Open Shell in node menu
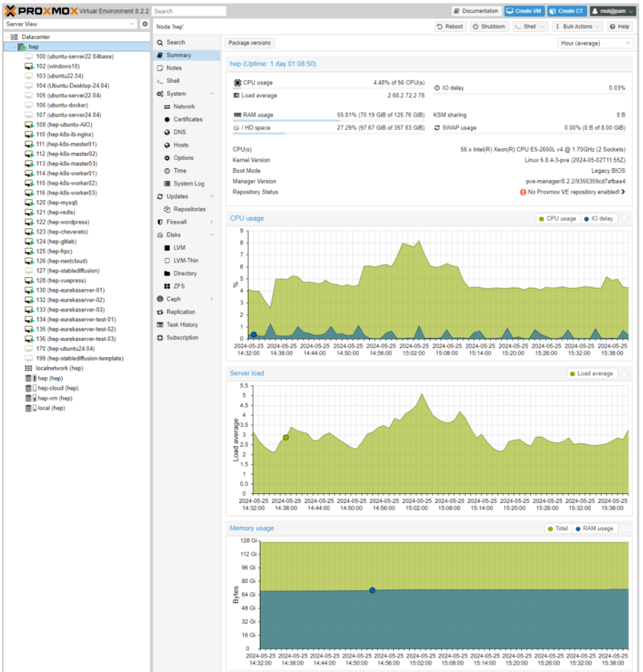The width and height of the screenshot is (643, 672). point(186,81)
